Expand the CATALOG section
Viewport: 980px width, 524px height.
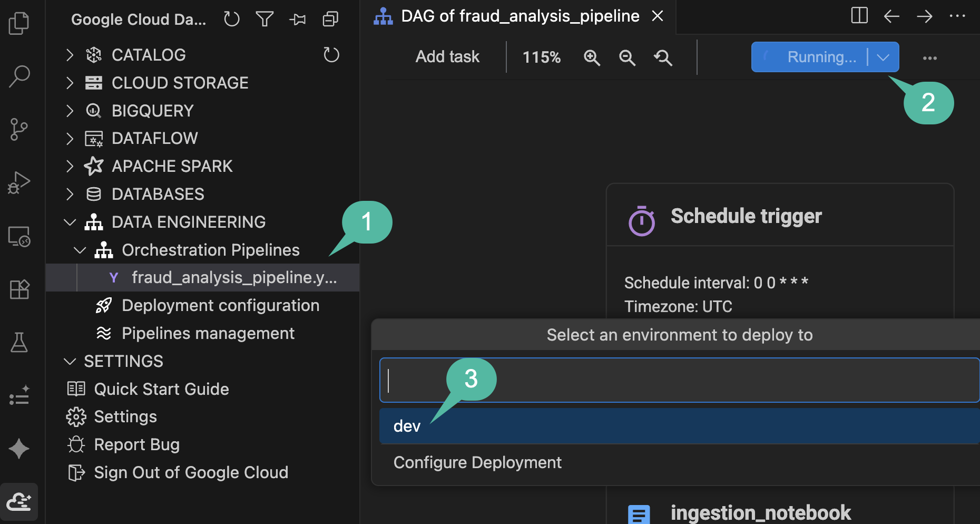70,55
